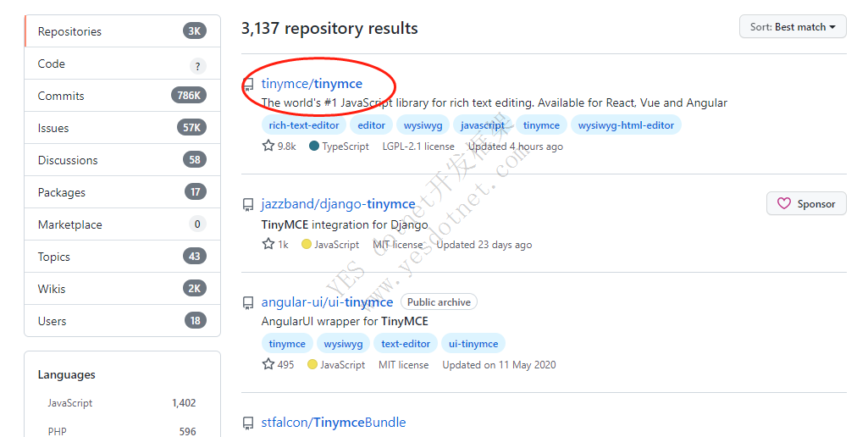Click tinymce tag under tinymce/tinymce
The image size is (868, 437).
click(x=541, y=125)
